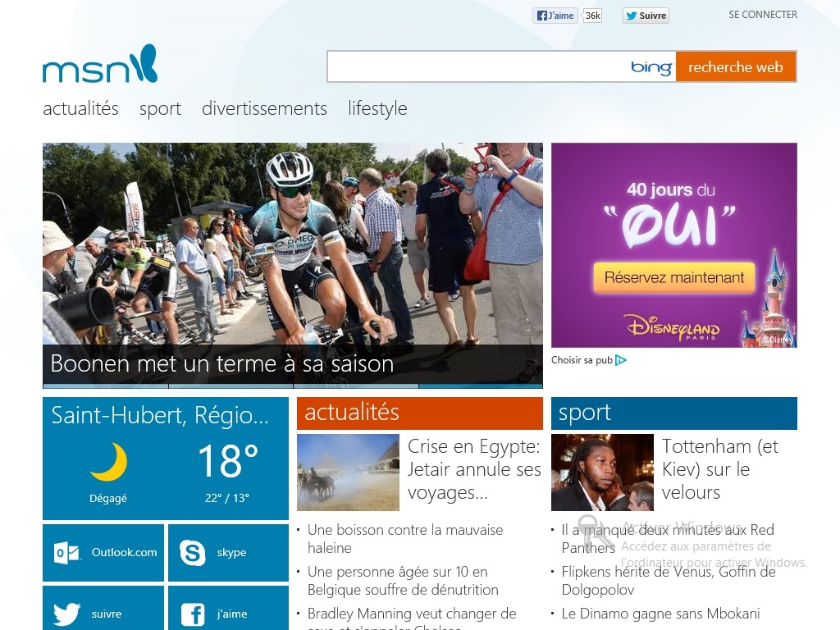Click the Facebook j'aime tile
Viewport: 840px width, 630px height.
point(228,608)
